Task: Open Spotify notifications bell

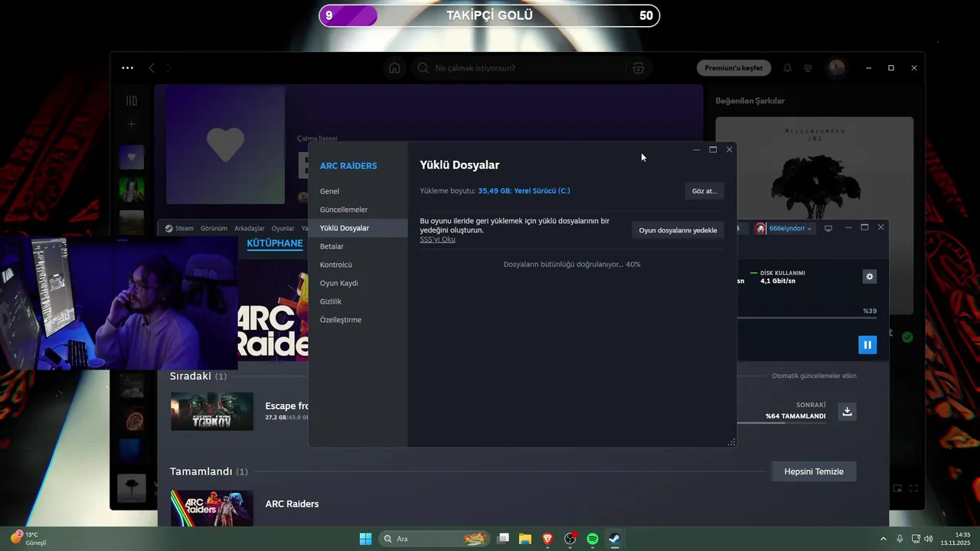Action: coord(787,68)
